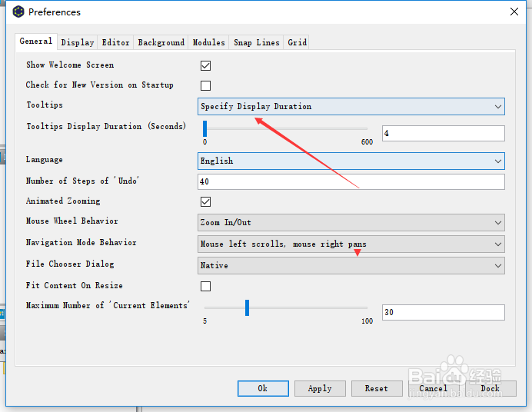Open the Tooltips dropdown
The image size is (532, 412).
[351, 107]
